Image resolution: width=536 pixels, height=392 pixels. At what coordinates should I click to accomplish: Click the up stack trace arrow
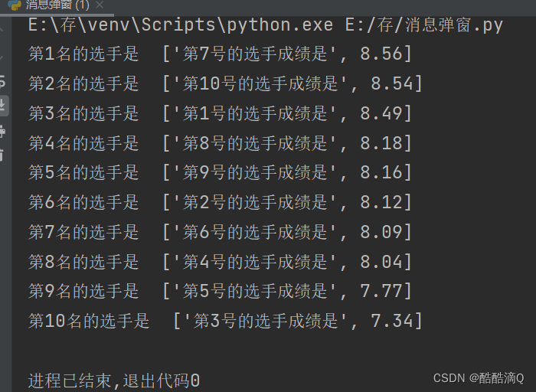point(2,29)
